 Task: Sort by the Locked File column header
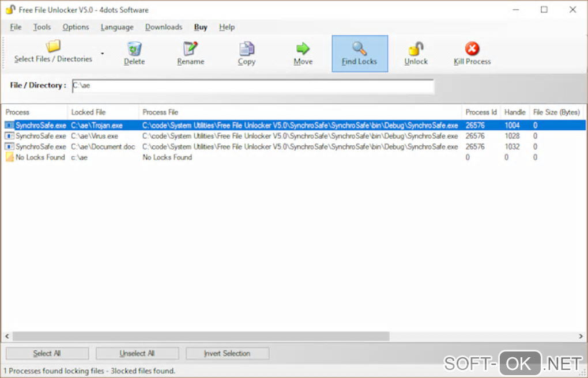[x=103, y=112]
